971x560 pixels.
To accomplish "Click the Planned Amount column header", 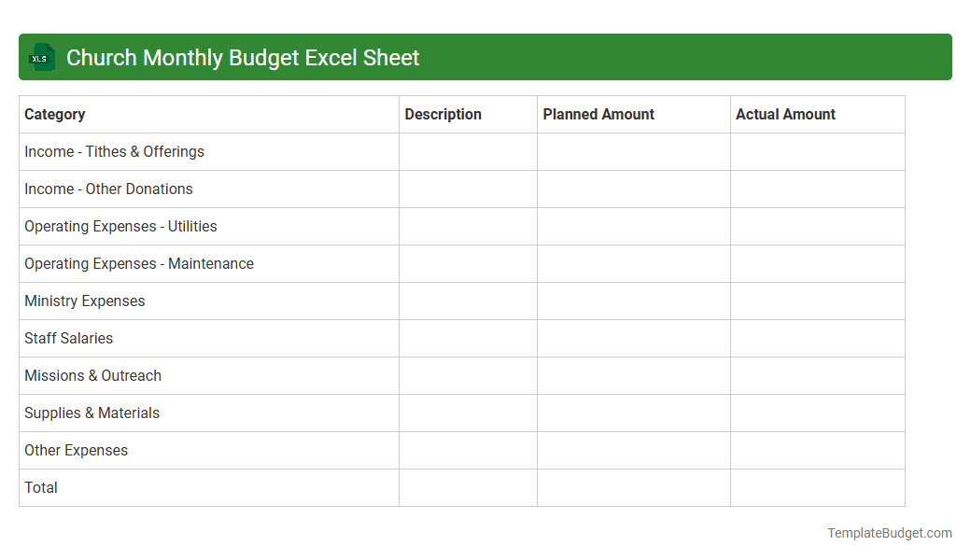I will tap(598, 114).
